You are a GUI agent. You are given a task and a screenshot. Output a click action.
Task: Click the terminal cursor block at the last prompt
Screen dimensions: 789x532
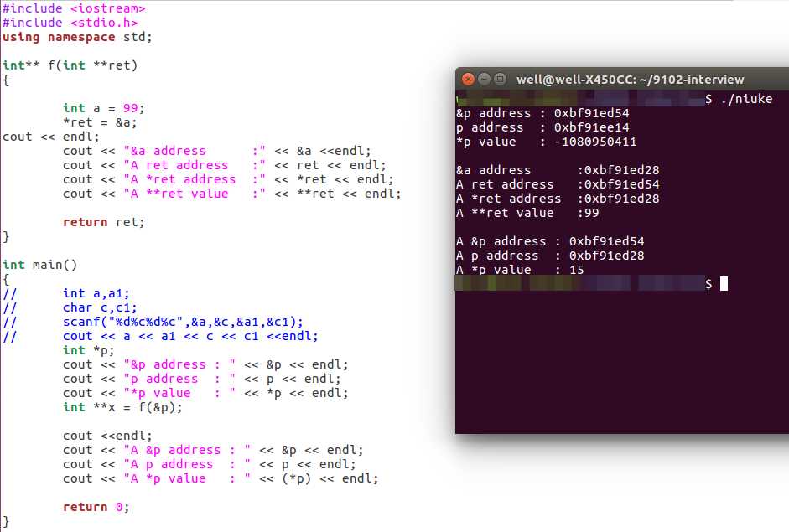click(x=724, y=284)
